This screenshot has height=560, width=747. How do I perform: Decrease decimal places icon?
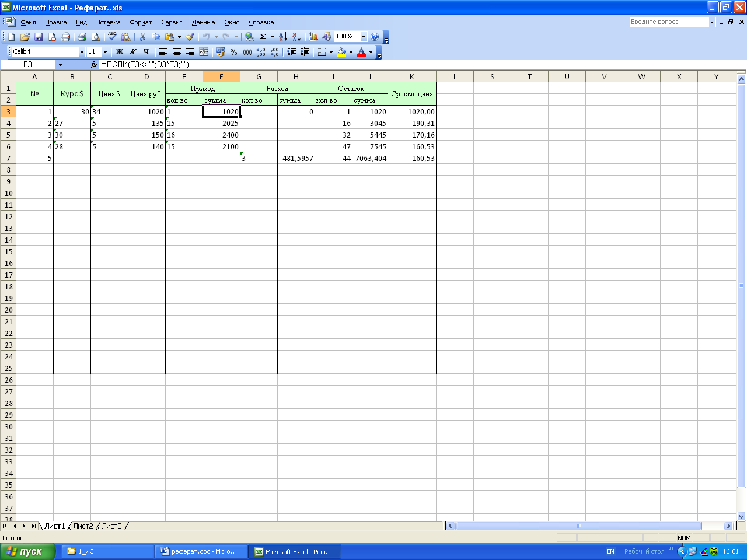pyautogui.click(x=274, y=52)
